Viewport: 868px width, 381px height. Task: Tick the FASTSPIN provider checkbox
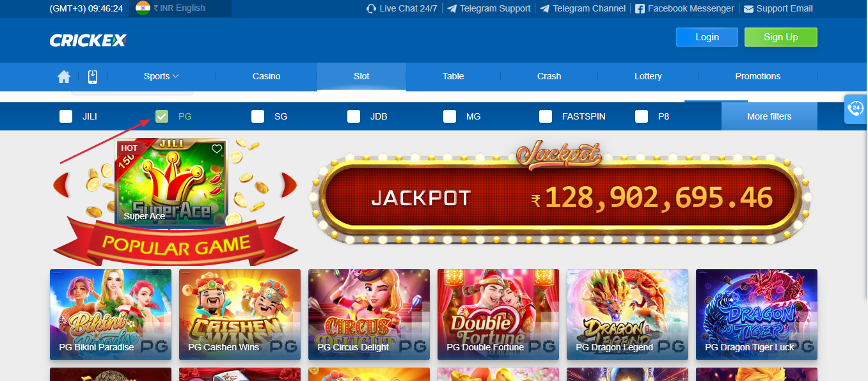pyautogui.click(x=546, y=116)
